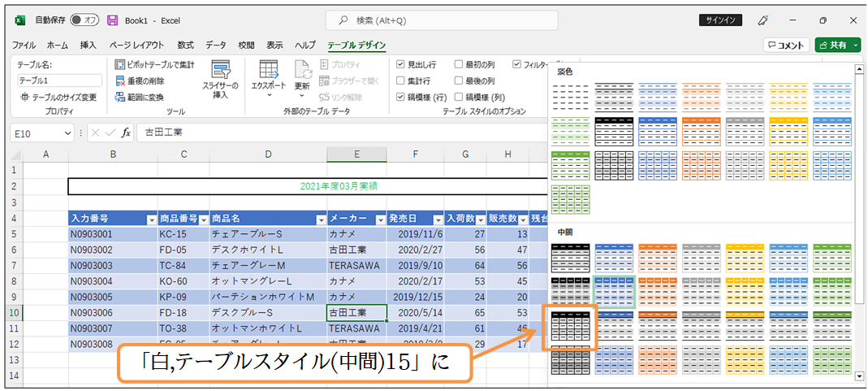This screenshot has height=391, width=868.
Task: Click the Share (共有) button
Action: point(837,46)
